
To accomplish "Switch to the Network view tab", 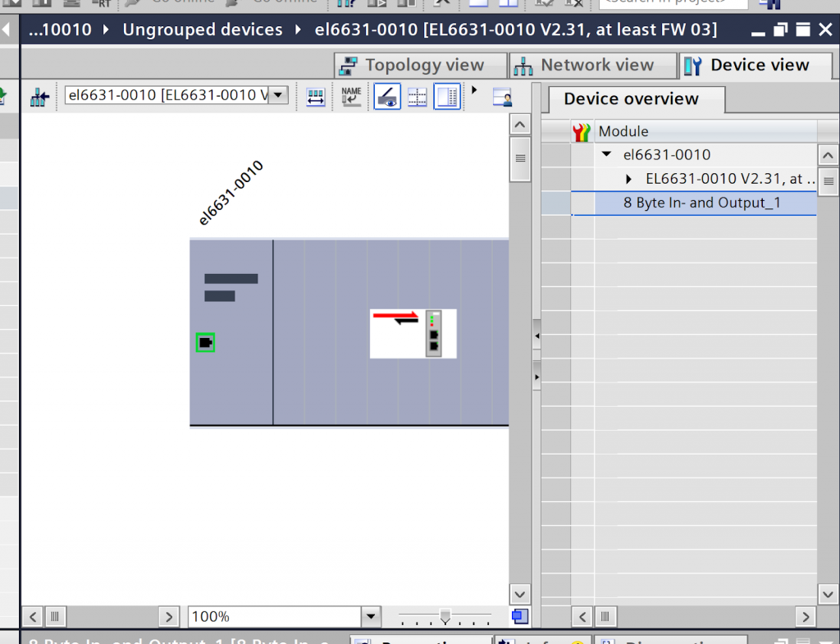I will point(586,66).
